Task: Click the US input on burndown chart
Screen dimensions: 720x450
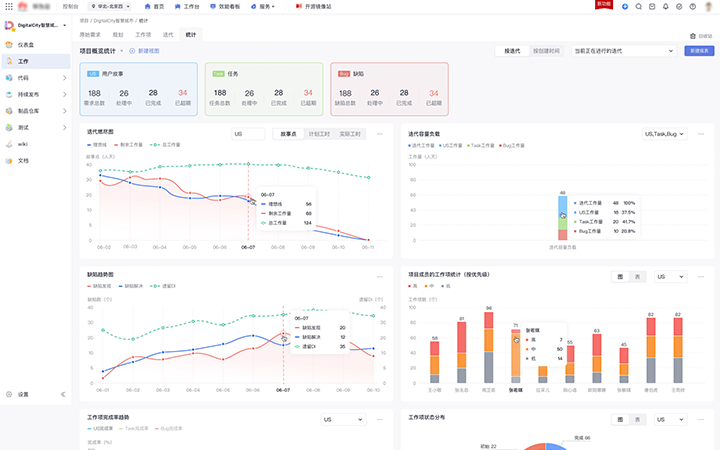Action: click(x=248, y=134)
